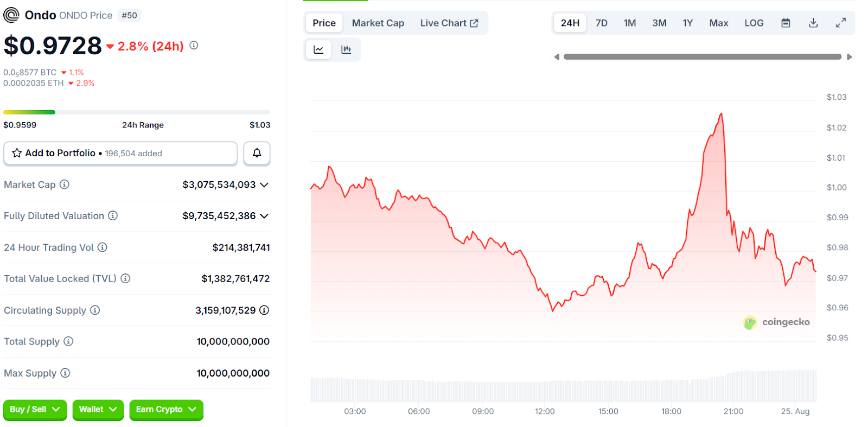Click the chart range scrollbar track

(702, 57)
